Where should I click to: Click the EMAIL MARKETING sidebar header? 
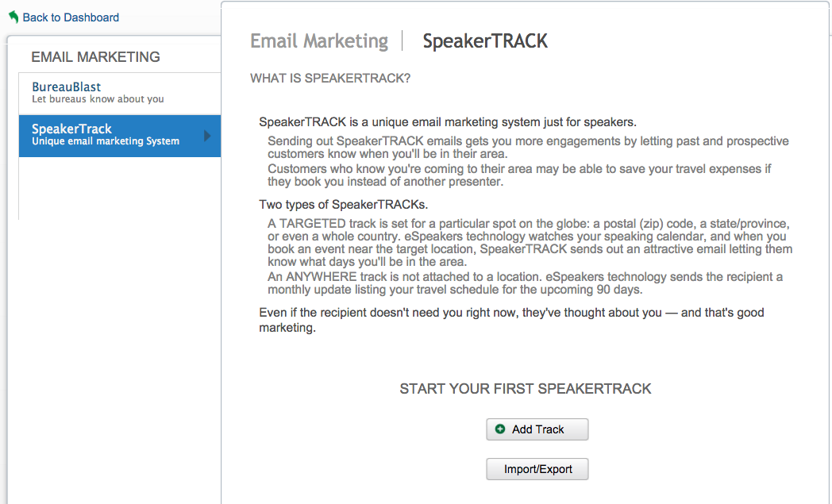tap(95, 57)
